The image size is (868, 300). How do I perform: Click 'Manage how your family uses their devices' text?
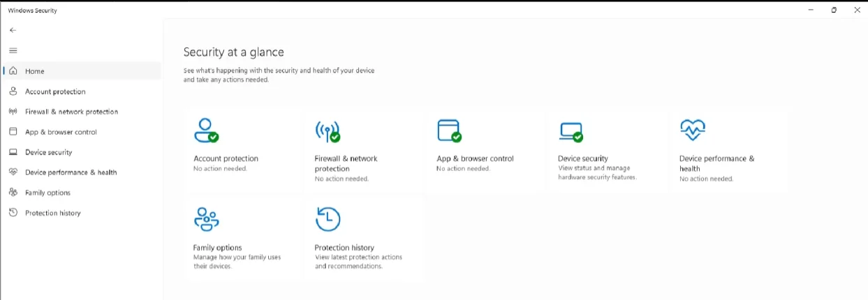237,262
